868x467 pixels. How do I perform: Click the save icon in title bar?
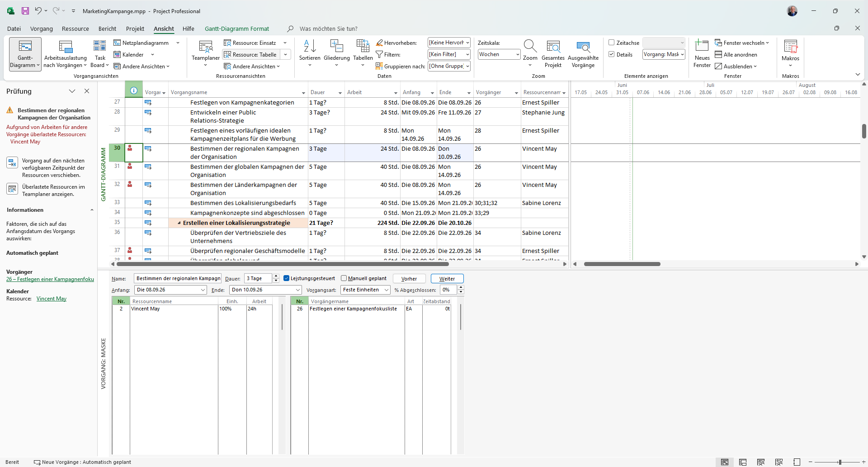tap(25, 11)
